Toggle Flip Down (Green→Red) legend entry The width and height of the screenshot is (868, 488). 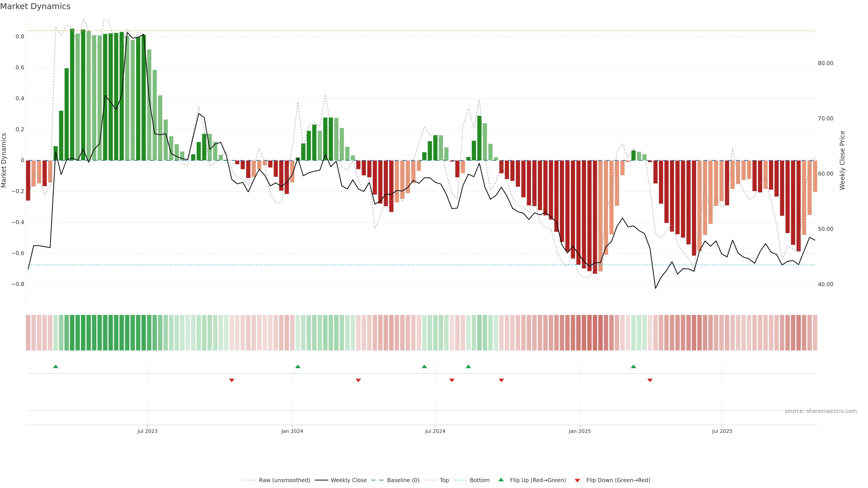(x=618, y=480)
